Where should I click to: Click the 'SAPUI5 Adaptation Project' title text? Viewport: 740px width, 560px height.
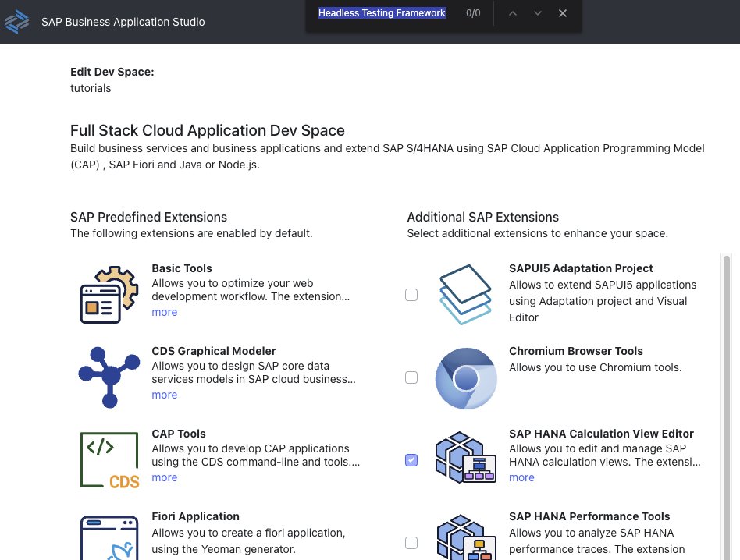click(x=581, y=268)
